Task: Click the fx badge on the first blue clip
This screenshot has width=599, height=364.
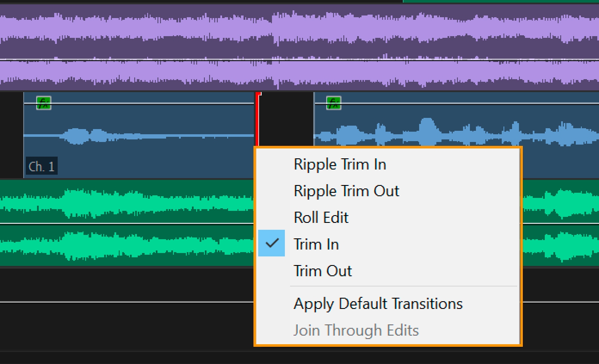Action: (x=43, y=102)
